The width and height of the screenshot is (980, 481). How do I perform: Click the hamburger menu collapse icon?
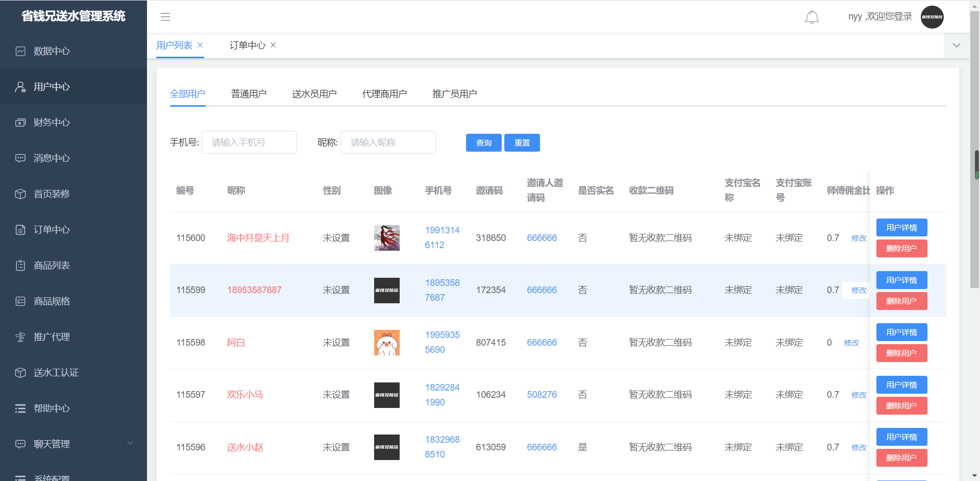pyautogui.click(x=165, y=17)
